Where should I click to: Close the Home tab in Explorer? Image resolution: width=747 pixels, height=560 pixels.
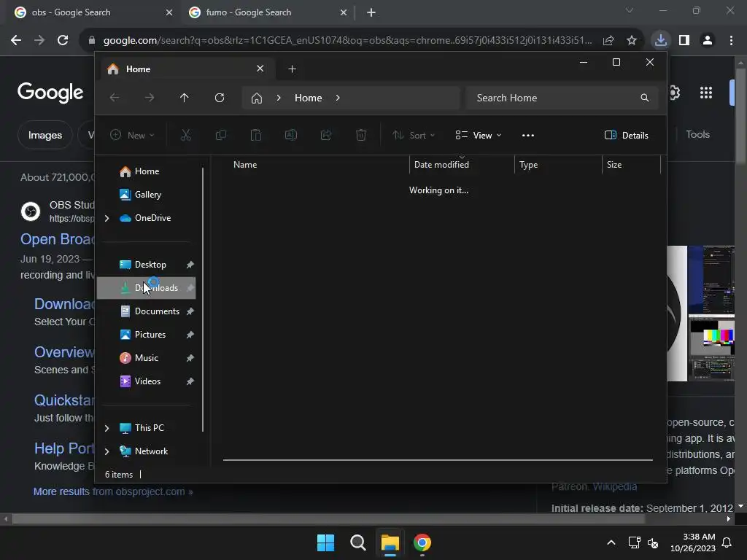coord(260,69)
